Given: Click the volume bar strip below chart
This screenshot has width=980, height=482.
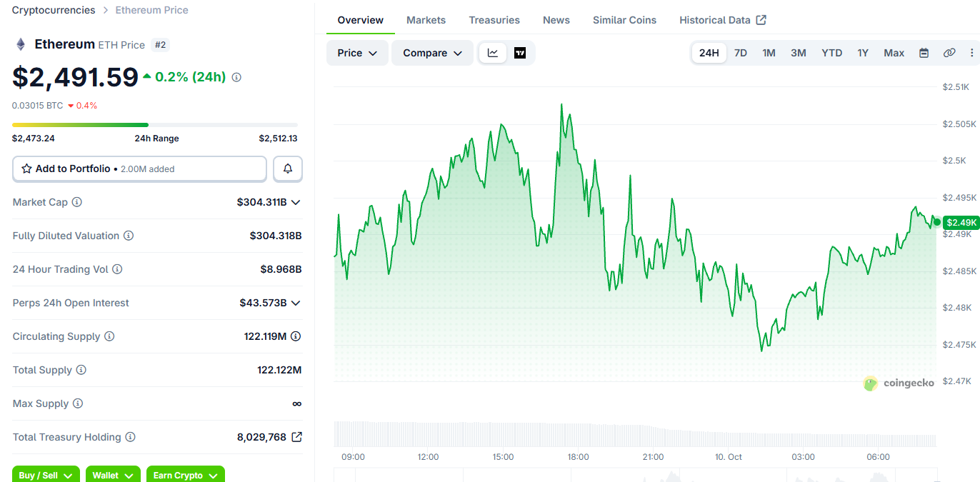Looking at the screenshot, I should pos(635,434).
